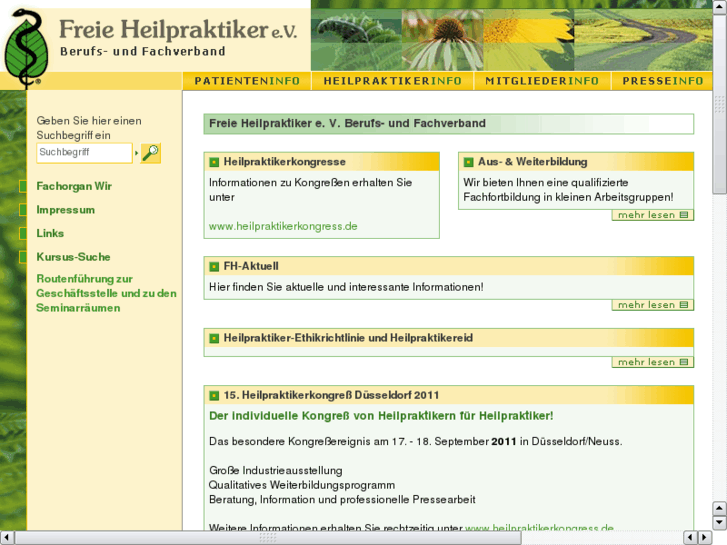The image size is (727, 545).
Task: Click mehr lesen under Heilpraktiker-Ethikrichtlinie
Action: pos(653,362)
